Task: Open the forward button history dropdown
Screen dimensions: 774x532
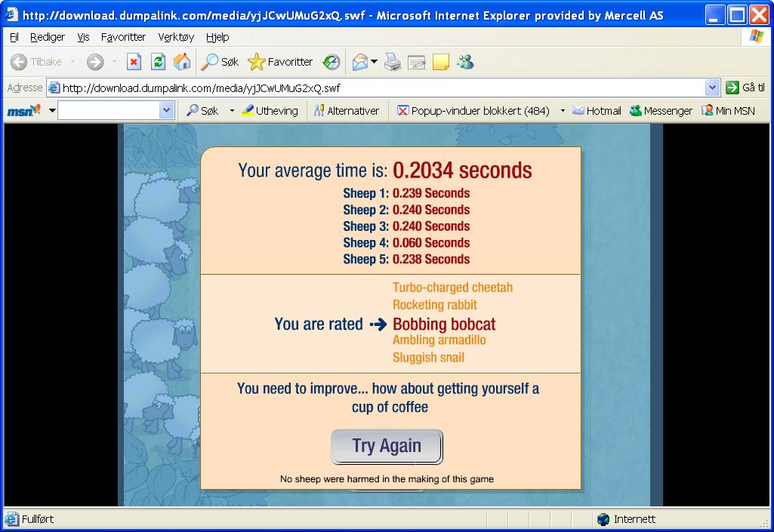Action: [114, 62]
